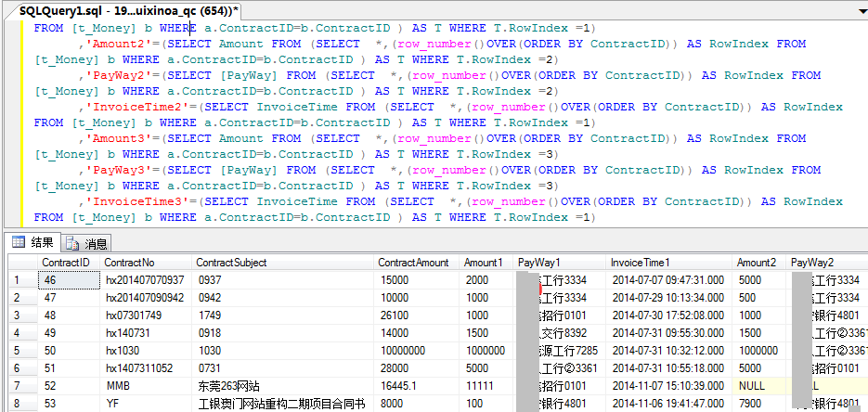Place cursor on 'InvoiceTime2' alias in query

pyautogui.click(x=140, y=107)
